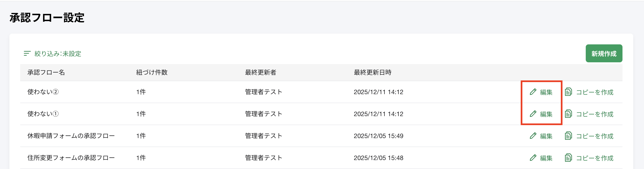Click コピーを作成 link for 住所変更フォームの承認フロー

tap(594, 158)
